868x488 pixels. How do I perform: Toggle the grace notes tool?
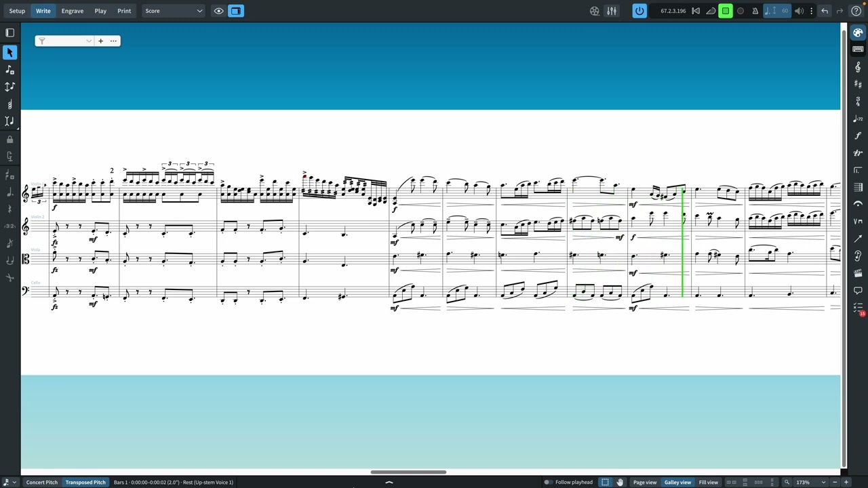[x=9, y=243]
